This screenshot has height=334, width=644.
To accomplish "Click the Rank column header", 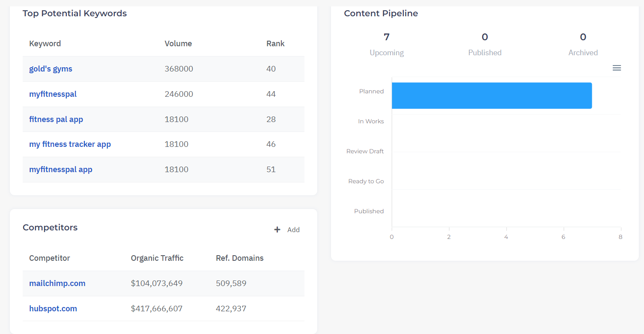I will pos(275,44).
